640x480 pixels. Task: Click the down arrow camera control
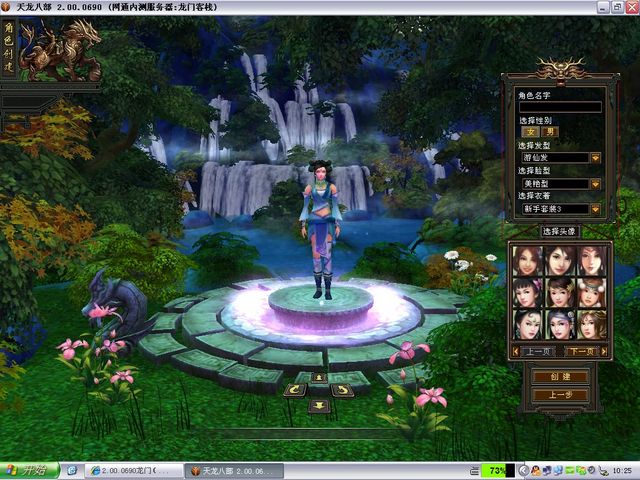319,405
